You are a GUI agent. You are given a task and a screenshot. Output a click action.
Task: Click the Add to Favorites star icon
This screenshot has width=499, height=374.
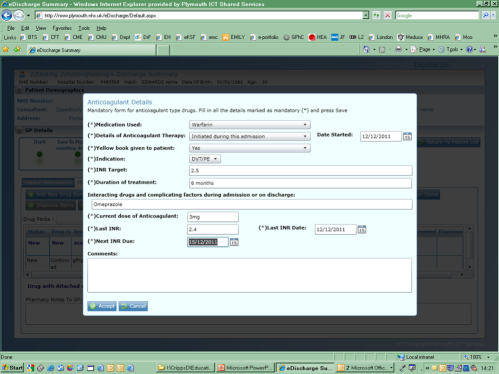(17, 50)
